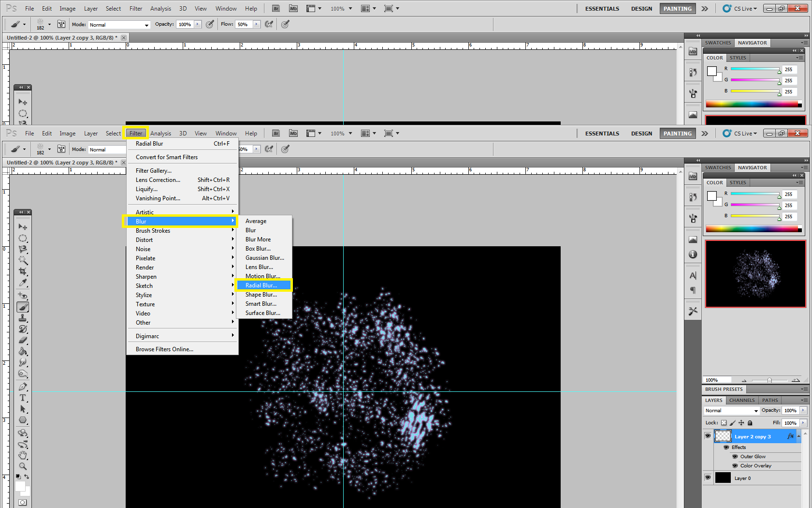Collapse effects list on Layer 2 copy 3
Screen dimensions: 812x508
(798, 436)
